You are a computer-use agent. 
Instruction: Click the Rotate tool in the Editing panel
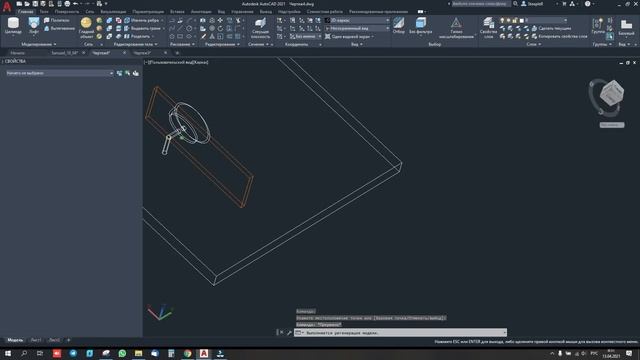pos(220,28)
